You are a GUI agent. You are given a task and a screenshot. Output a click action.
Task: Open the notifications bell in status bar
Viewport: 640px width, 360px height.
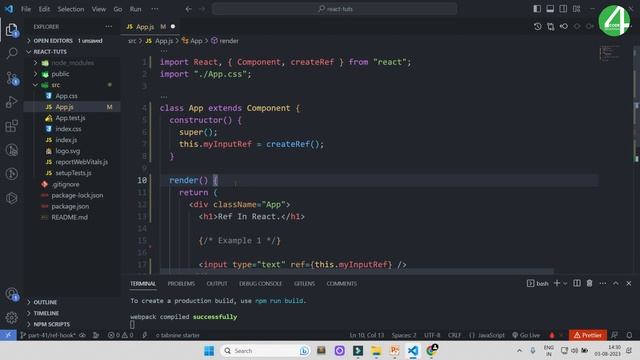629,335
